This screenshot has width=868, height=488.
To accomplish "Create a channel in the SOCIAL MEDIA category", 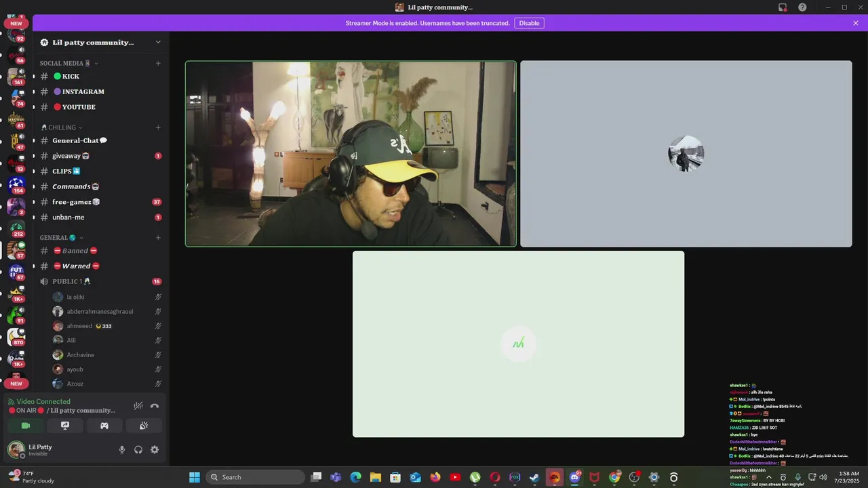I will coord(158,63).
